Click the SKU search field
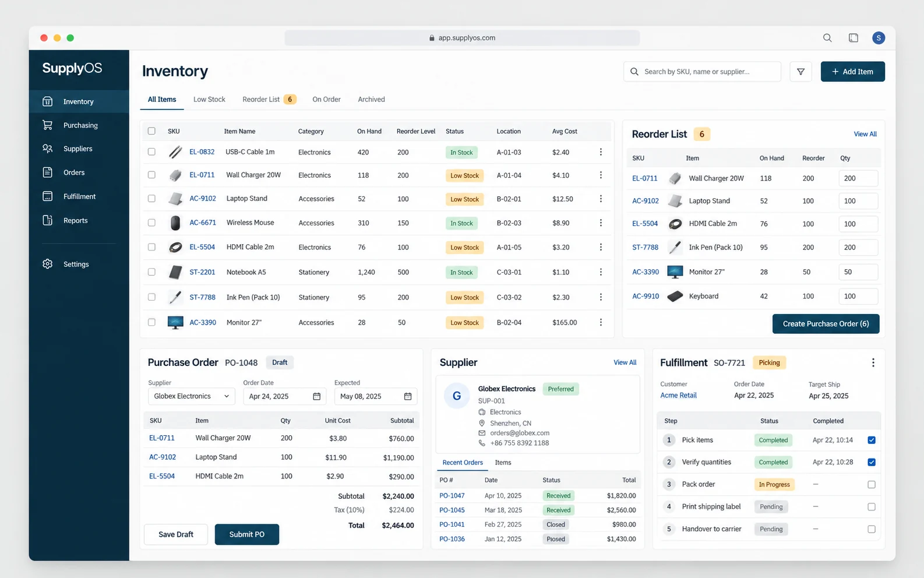This screenshot has width=924, height=578. pos(702,72)
